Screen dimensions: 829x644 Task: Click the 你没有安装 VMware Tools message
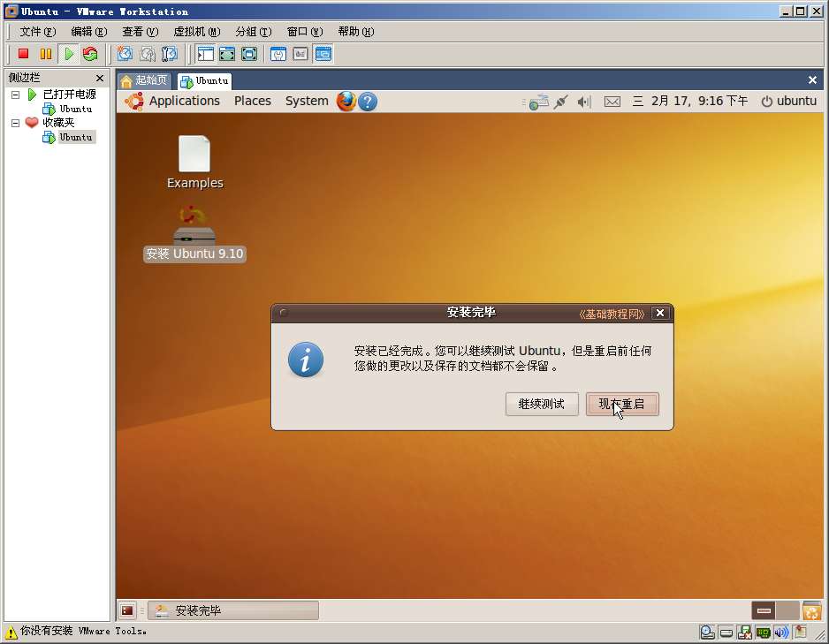pos(84,632)
